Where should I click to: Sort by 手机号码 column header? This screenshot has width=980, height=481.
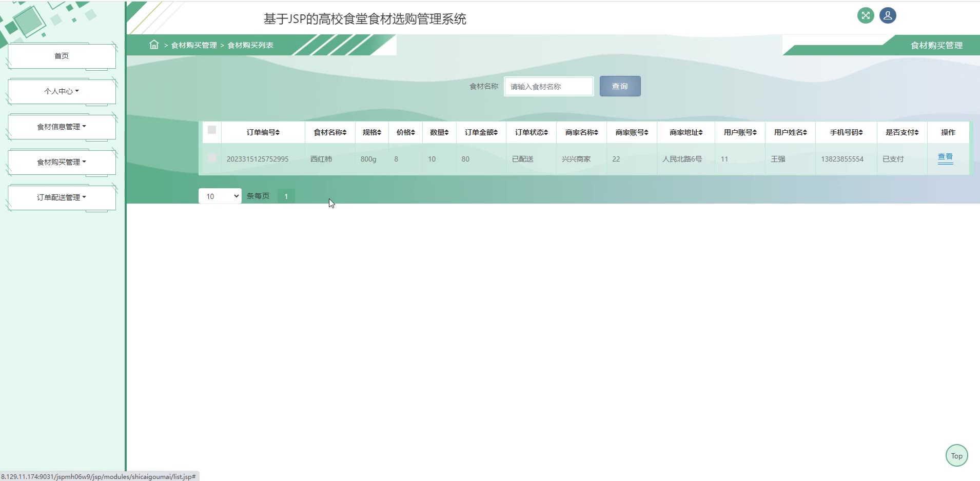point(846,132)
